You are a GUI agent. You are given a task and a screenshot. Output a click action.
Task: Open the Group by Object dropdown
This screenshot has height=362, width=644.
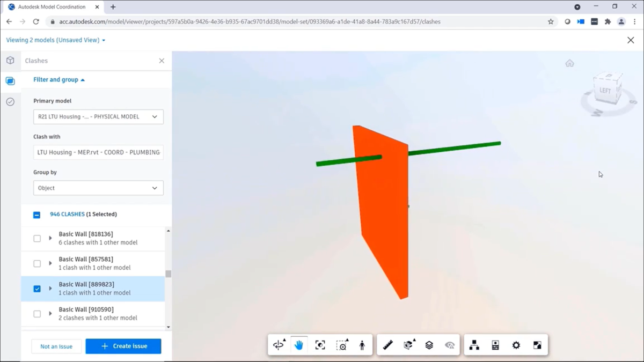[98, 188]
